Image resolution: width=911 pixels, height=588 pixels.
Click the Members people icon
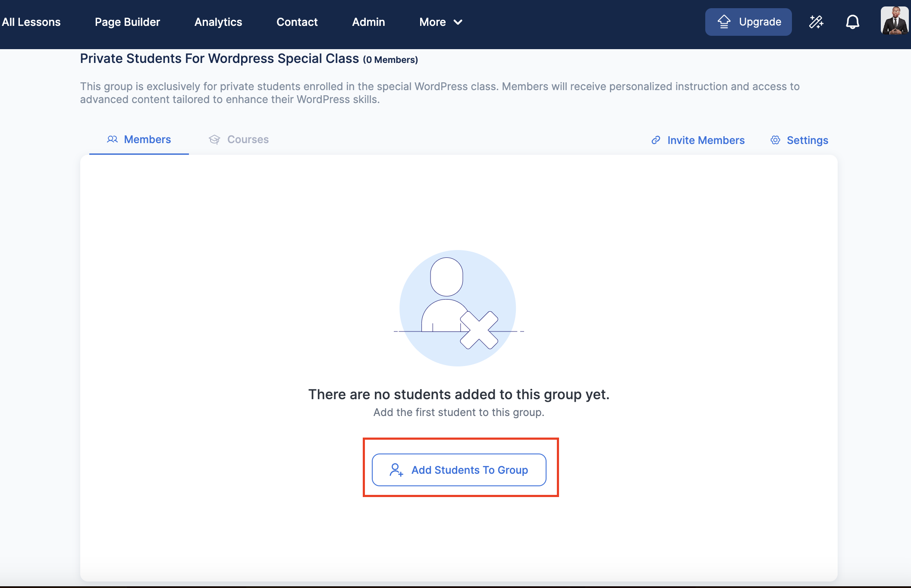pos(112,140)
